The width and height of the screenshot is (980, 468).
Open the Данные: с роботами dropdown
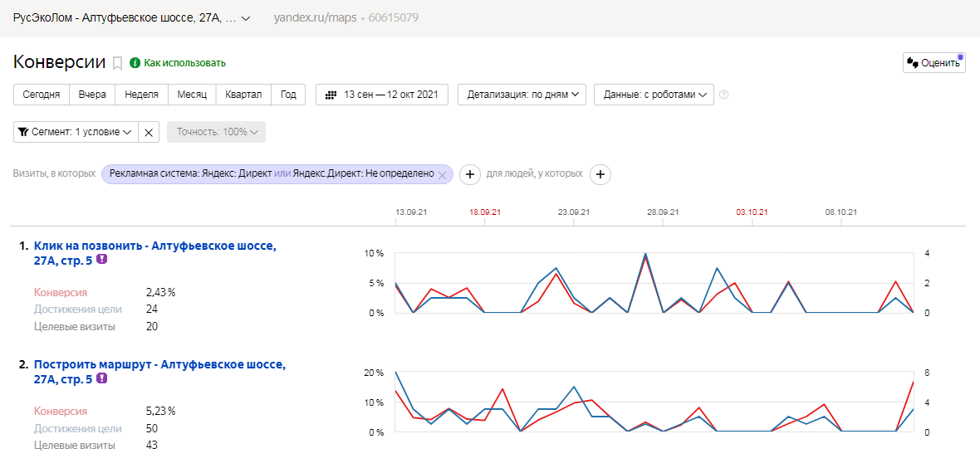click(654, 95)
